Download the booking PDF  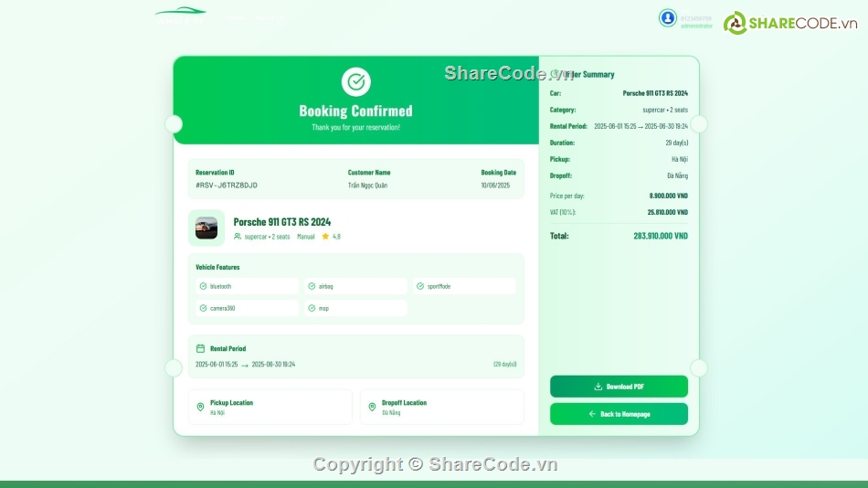point(619,387)
